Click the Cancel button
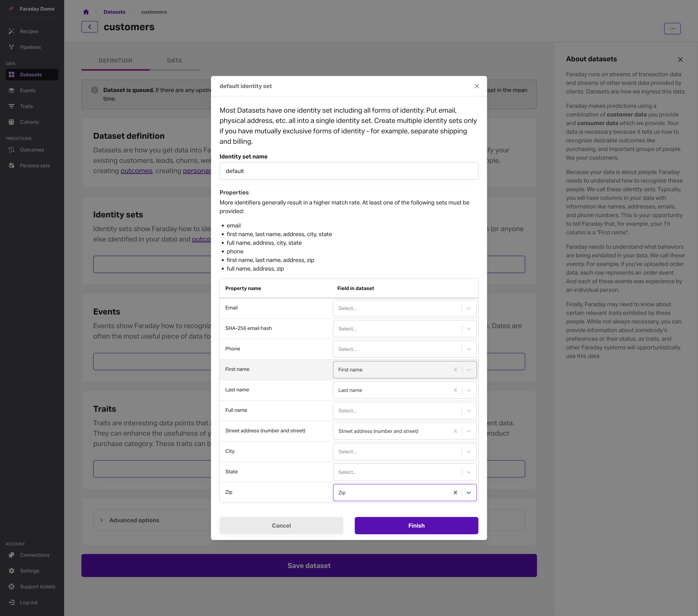The height and width of the screenshot is (616, 698). point(281,525)
